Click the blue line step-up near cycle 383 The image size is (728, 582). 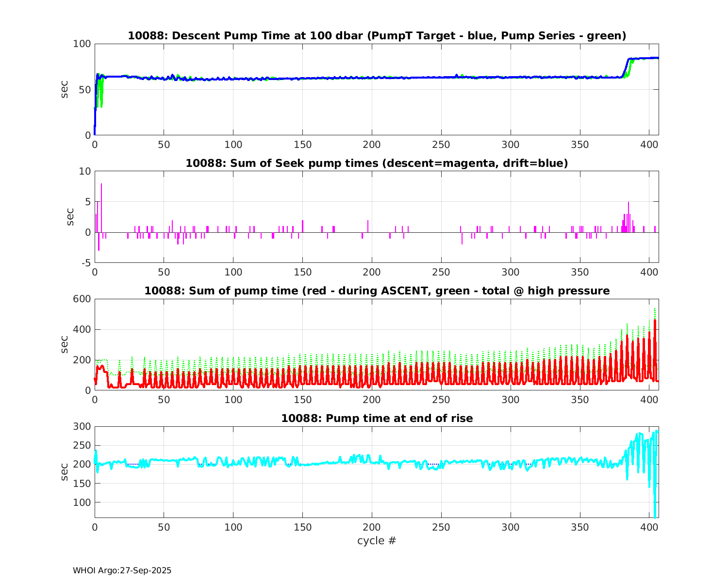pyautogui.click(x=626, y=68)
